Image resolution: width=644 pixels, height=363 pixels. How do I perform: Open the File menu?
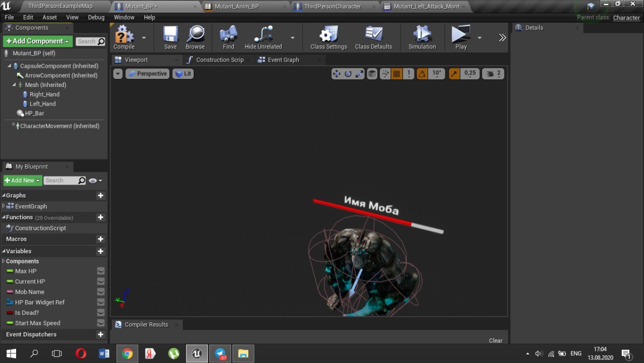9,17
